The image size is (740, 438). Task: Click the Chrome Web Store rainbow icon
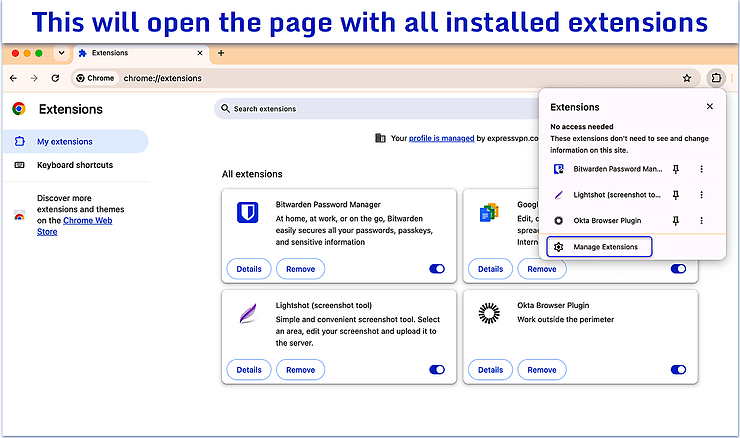[19, 215]
